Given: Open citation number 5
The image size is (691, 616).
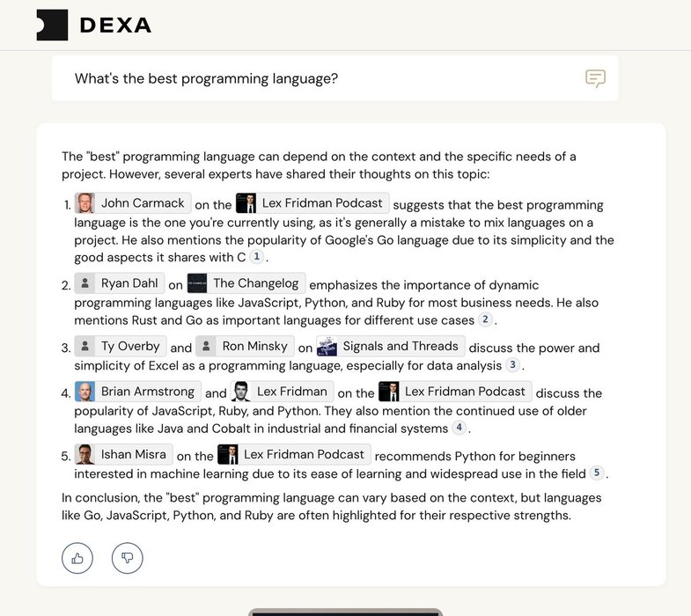Looking at the screenshot, I should click(x=597, y=473).
